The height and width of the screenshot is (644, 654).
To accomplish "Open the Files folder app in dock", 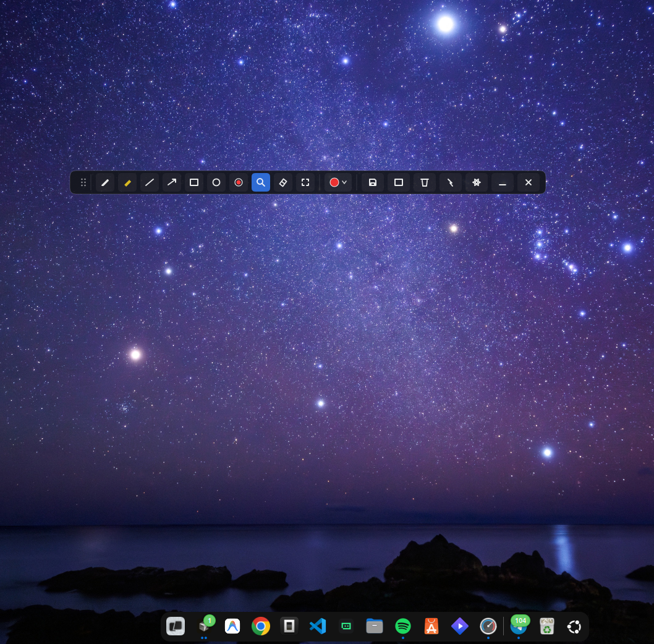I will click(375, 626).
